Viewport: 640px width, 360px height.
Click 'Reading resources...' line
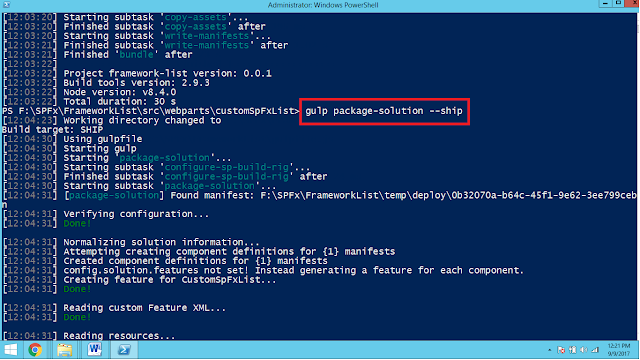click(x=119, y=336)
